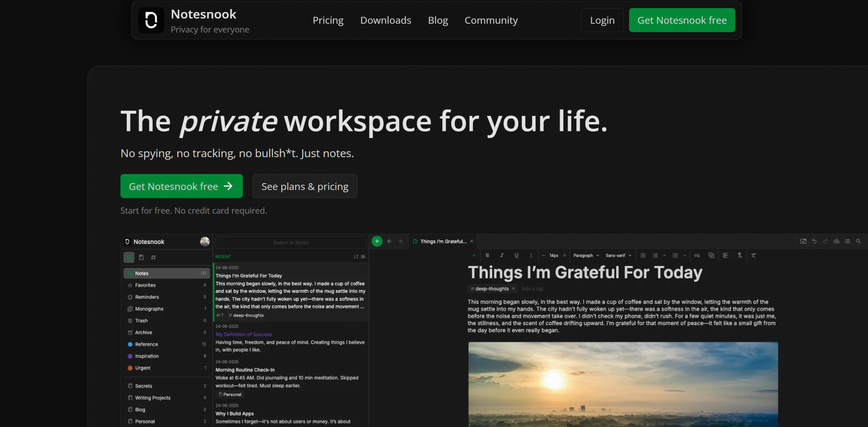Insert a link
The image size is (868, 427).
tap(697, 255)
